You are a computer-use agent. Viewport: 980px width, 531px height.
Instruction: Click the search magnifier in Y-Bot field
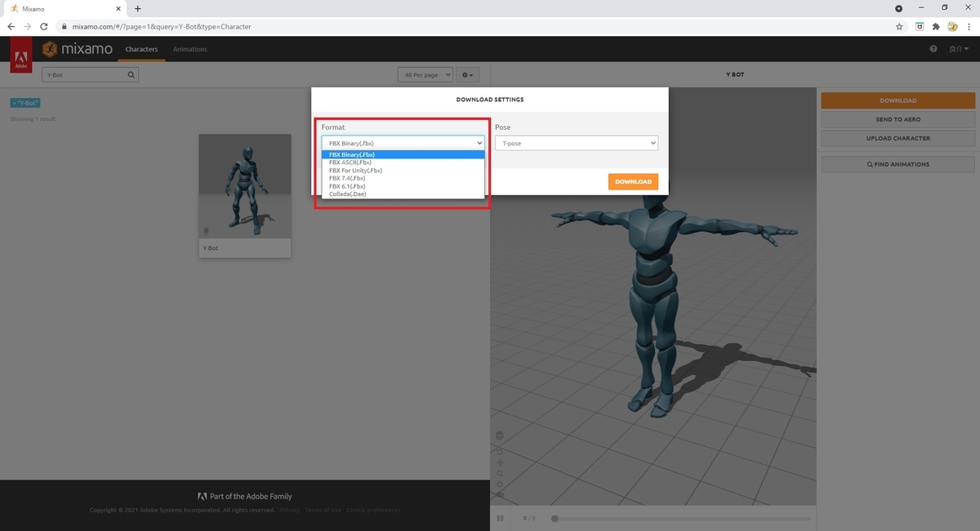click(x=131, y=74)
